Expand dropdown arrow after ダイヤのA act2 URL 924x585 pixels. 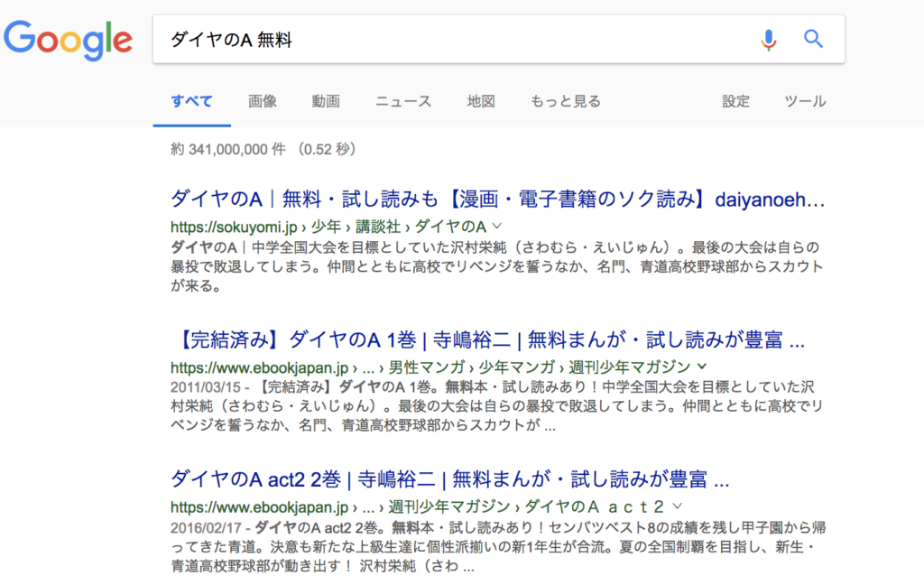tap(678, 506)
